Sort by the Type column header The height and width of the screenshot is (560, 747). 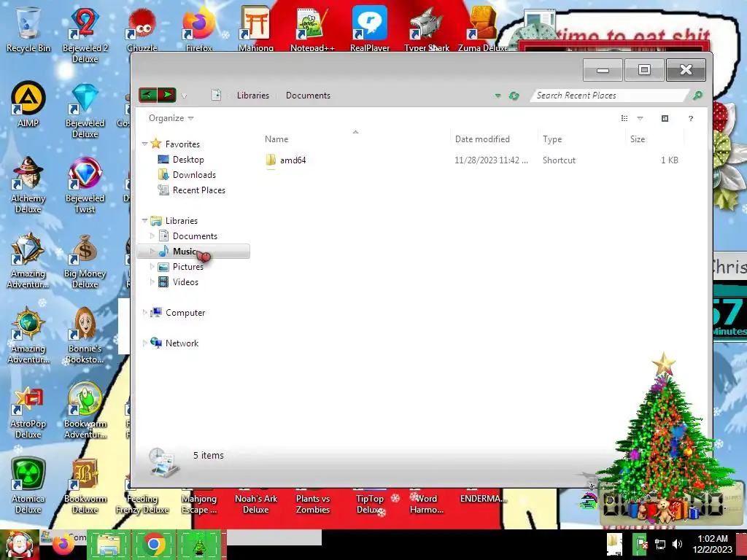[x=552, y=139]
